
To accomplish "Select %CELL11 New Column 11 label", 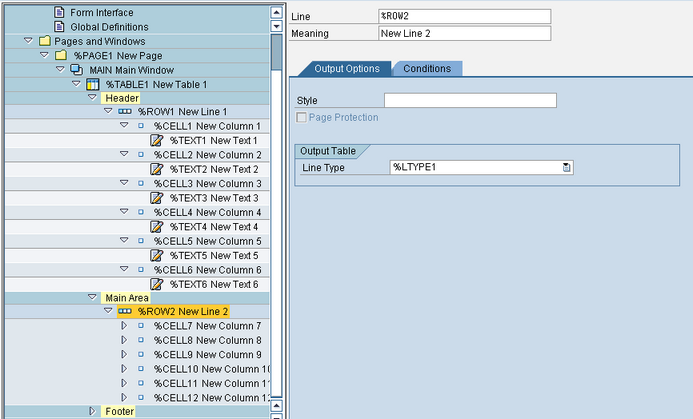I will 211,383.
